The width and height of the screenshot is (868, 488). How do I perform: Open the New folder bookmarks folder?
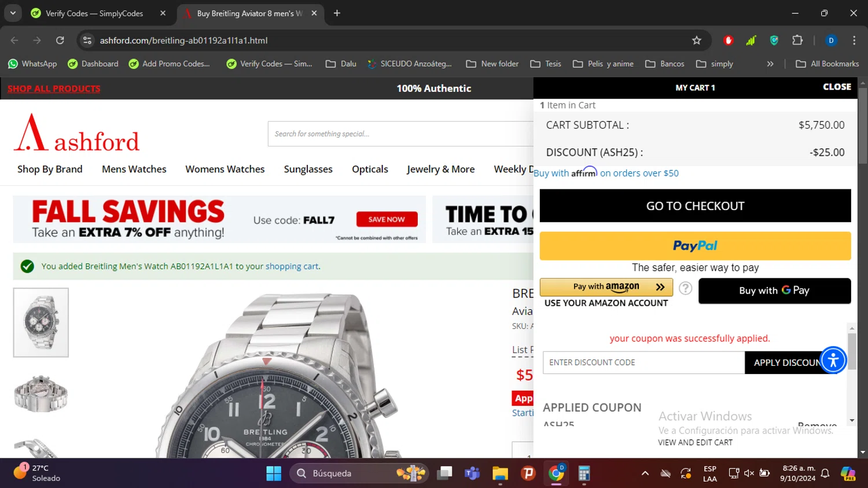(492, 64)
